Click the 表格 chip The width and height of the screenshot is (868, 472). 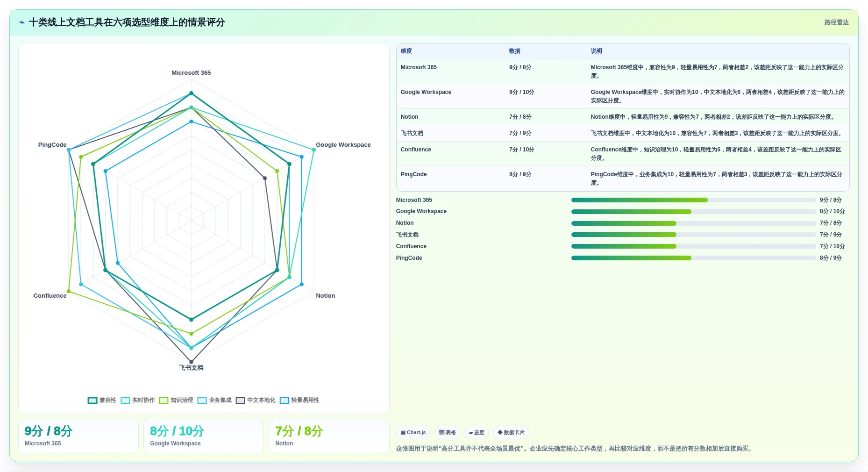coord(448,433)
